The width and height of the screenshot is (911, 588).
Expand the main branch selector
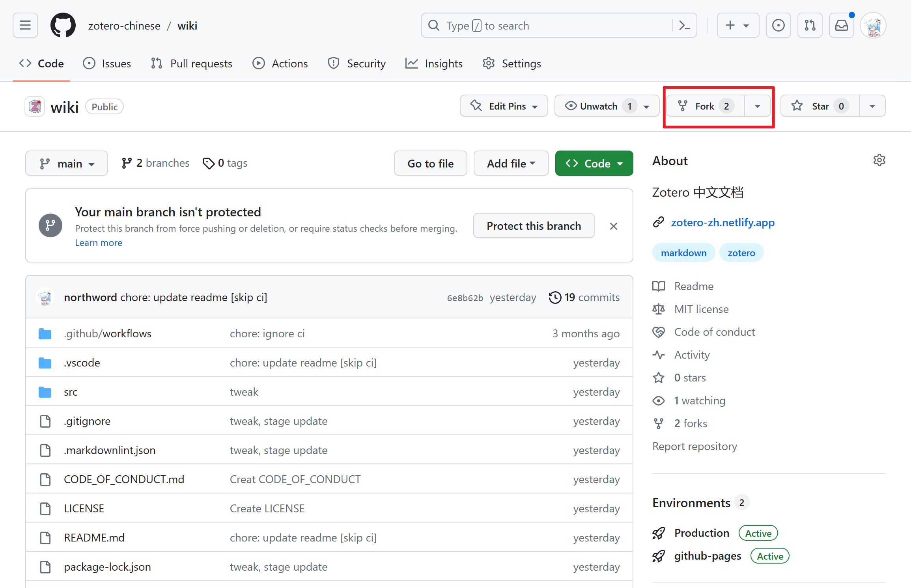67,164
